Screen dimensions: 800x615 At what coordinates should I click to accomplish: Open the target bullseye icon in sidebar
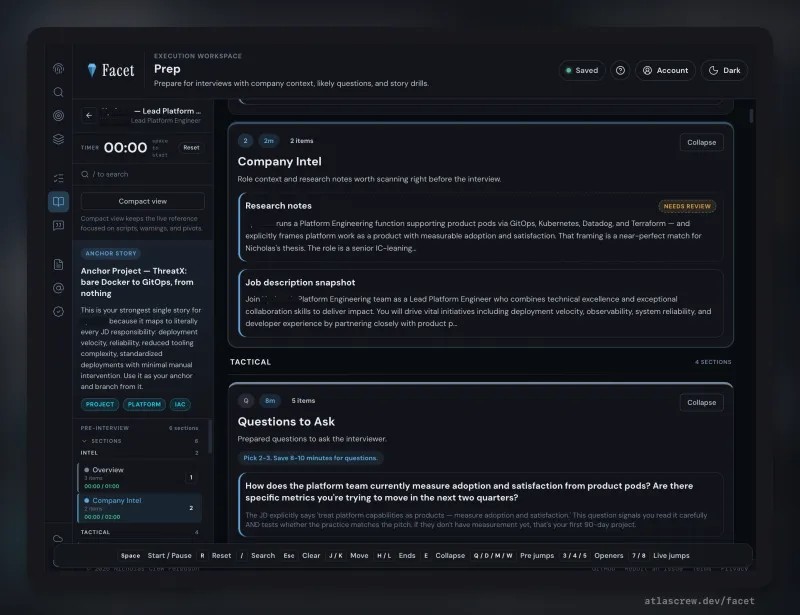tap(59, 115)
